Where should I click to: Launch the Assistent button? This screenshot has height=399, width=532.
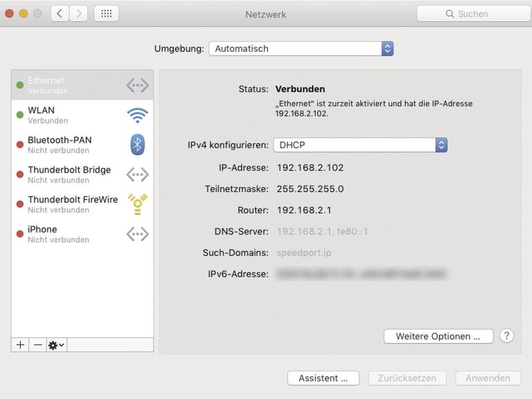pos(323,378)
